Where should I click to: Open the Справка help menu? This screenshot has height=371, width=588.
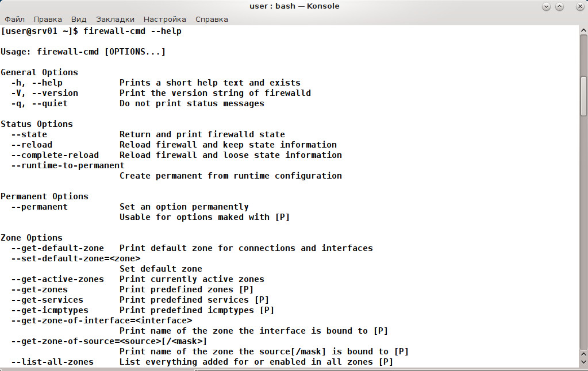coord(212,20)
